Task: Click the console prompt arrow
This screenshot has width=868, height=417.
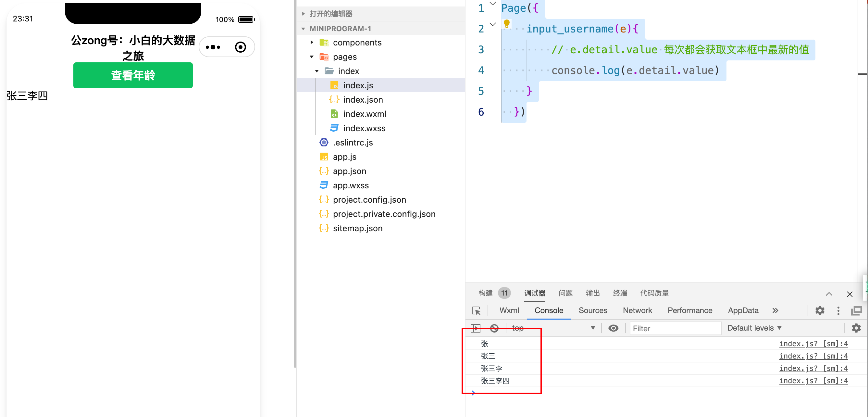Action: [473, 393]
